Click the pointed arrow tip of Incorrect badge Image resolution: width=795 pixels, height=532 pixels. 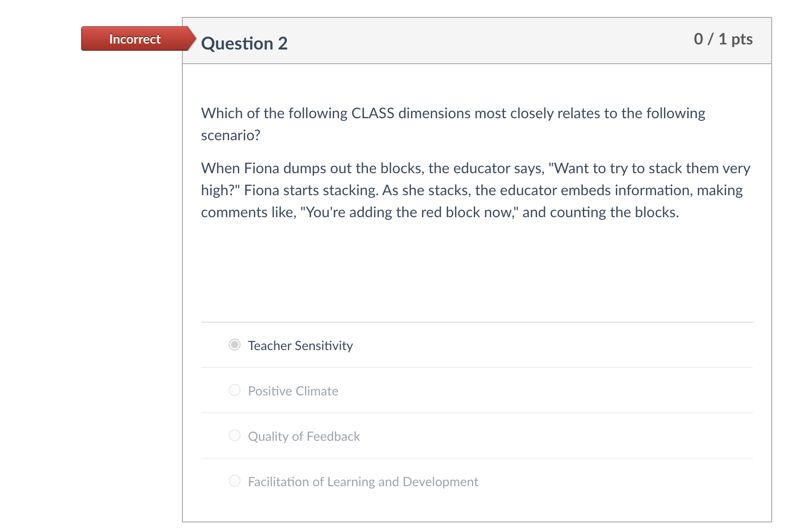(192, 38)
